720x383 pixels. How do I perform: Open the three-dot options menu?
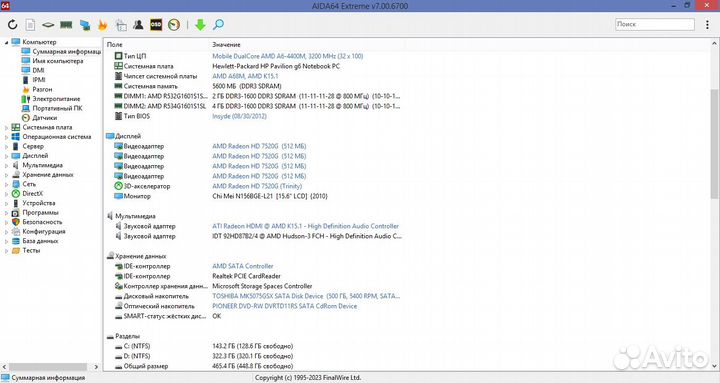[707, 25]
